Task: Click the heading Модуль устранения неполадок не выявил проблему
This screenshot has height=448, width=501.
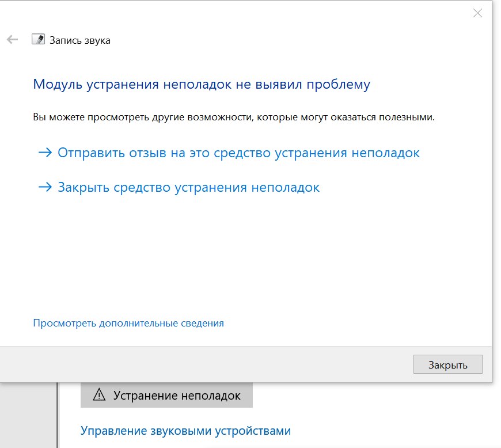Action: pyautogui.click(x=202, y=84)
